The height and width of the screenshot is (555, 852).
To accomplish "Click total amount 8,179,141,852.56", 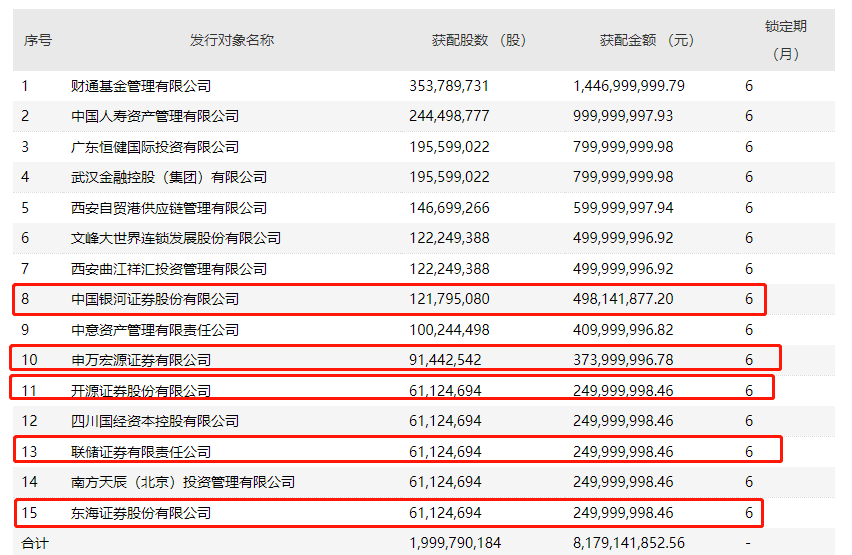I will (x=629, y=543).
